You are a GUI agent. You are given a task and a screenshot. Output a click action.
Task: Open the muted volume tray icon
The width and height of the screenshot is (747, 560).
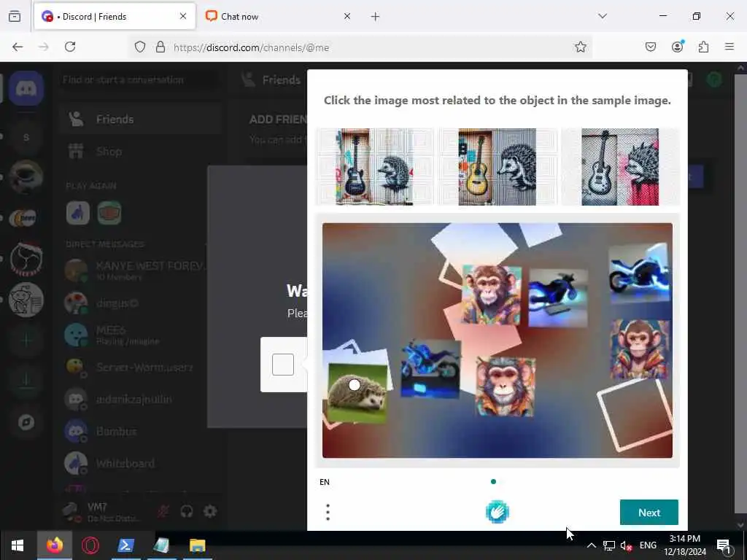coord(627,545)
